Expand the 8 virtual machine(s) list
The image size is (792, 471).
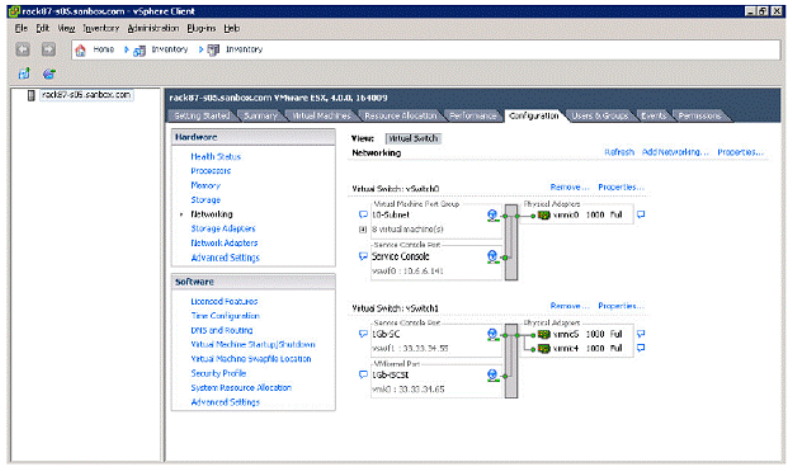tap(363, 229)
